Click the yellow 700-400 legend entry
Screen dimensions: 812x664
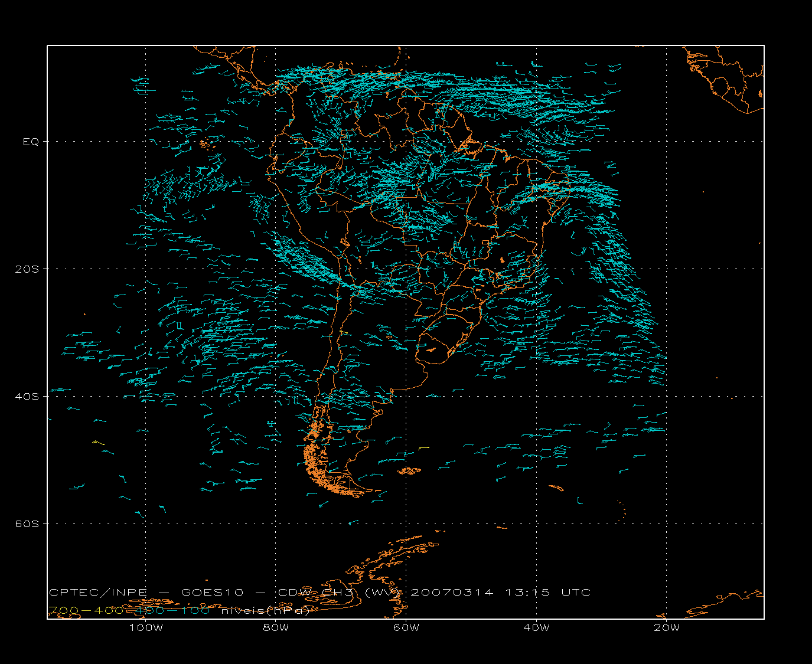[x=86, y=610]
